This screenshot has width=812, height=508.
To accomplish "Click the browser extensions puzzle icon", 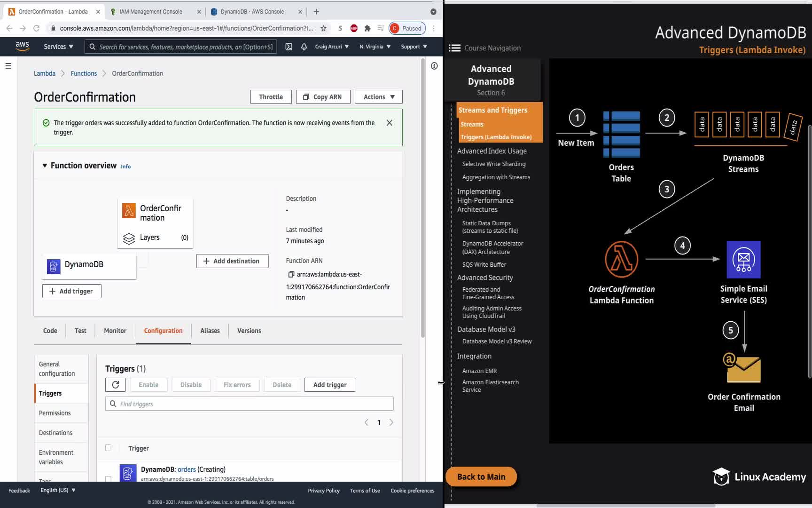I will coord(367,28).
